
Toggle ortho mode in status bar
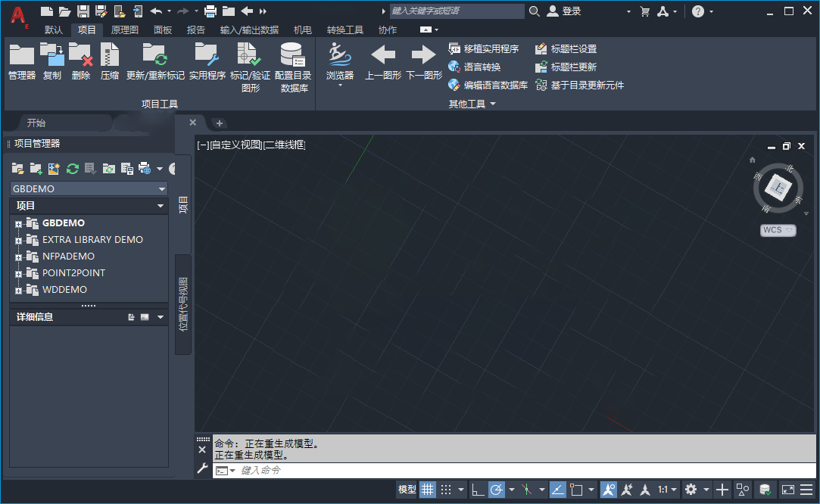point(477,490)
